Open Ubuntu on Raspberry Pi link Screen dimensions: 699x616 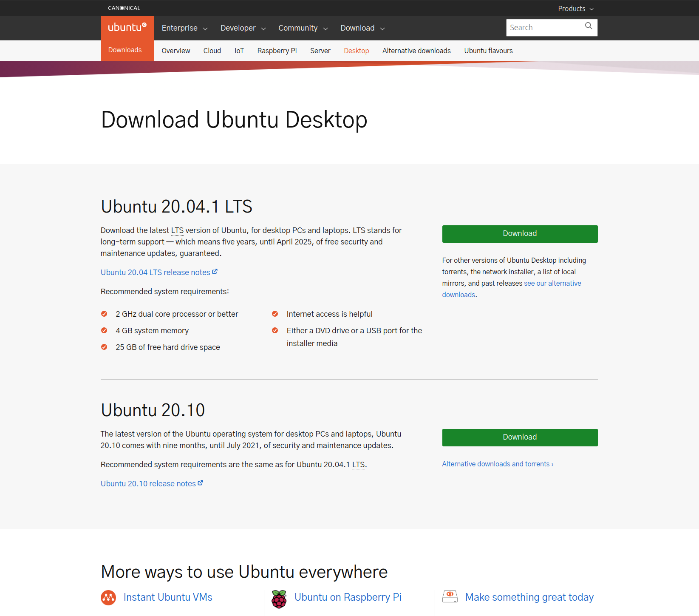pos(348,597)
